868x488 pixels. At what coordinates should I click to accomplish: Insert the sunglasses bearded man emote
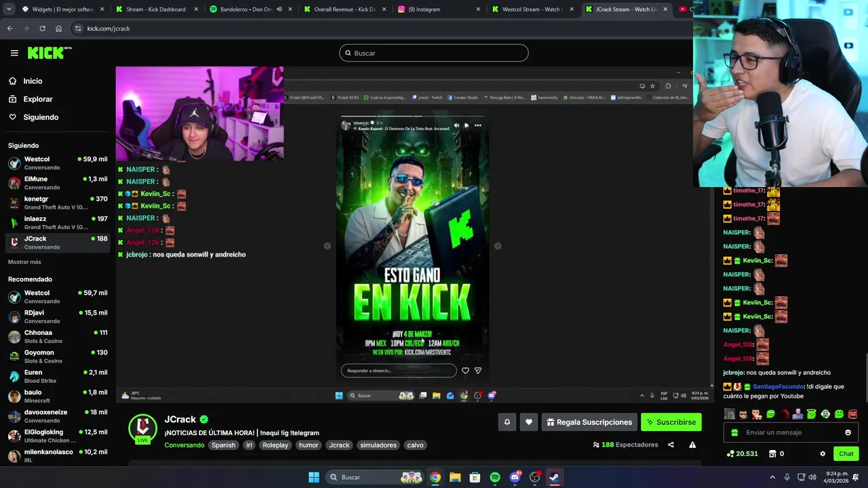(743, 413)
